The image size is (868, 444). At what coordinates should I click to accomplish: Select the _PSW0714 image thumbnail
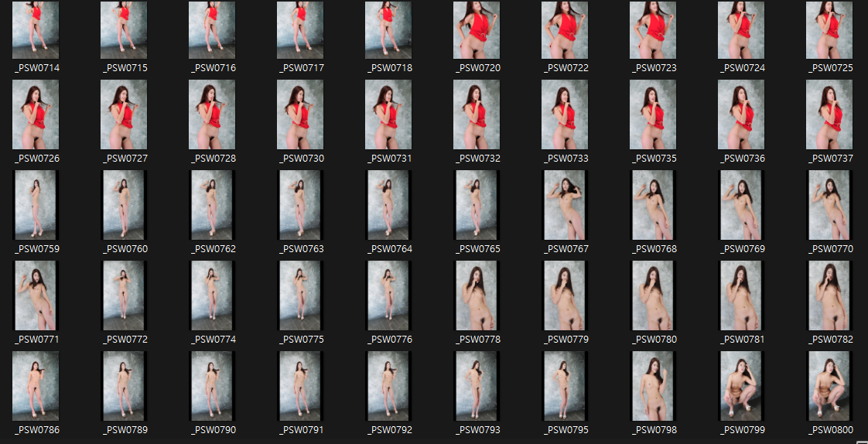(36, 30)
